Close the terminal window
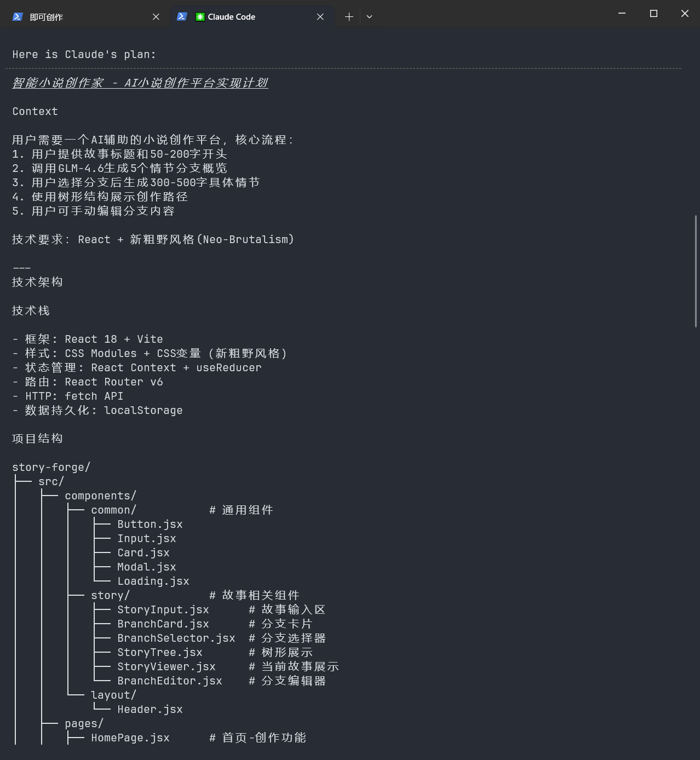The height and width of the screenshot is (760, 700). pos(685,14)
